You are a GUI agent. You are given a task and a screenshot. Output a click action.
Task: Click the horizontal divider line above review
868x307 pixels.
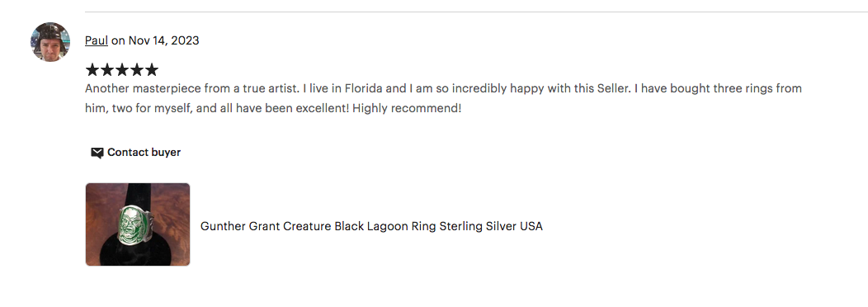click(476, 12)
